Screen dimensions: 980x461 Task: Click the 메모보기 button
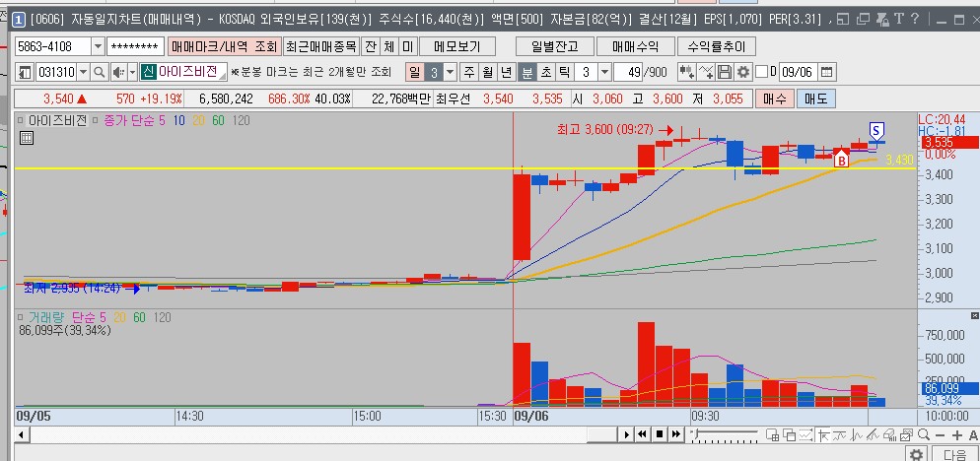click(456, 47)
